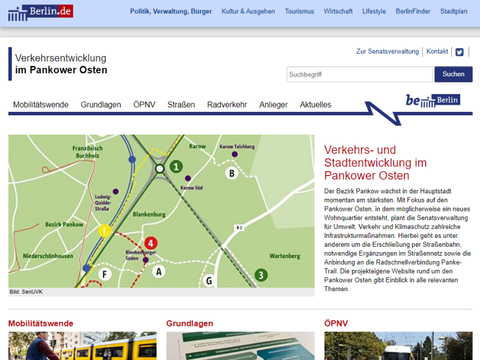This screenshot has height=360, width=480.
Task: Open Lifestyle menu item
Action: point(374,11)
